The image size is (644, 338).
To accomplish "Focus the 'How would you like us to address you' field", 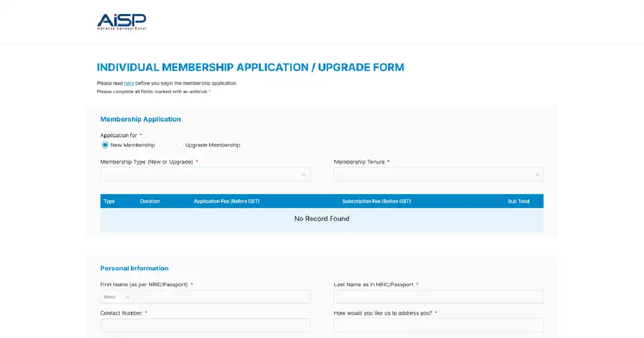I will [x=438, y=325].
